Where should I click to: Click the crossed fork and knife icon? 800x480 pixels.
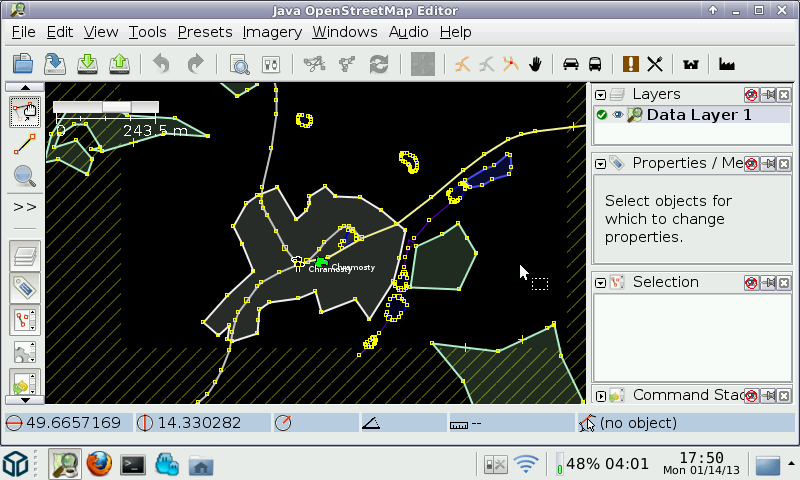tap(655, 64)
